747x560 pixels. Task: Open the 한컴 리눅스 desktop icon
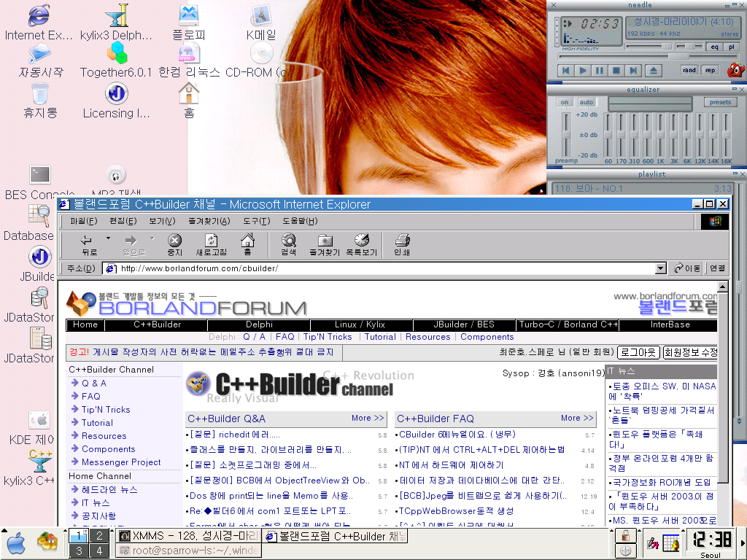point(189,60)
